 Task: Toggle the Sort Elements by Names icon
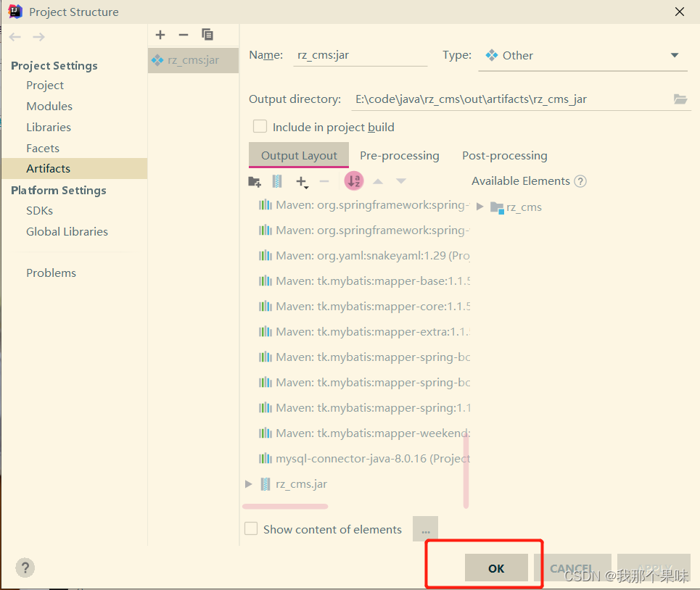[x=354, y=180]
